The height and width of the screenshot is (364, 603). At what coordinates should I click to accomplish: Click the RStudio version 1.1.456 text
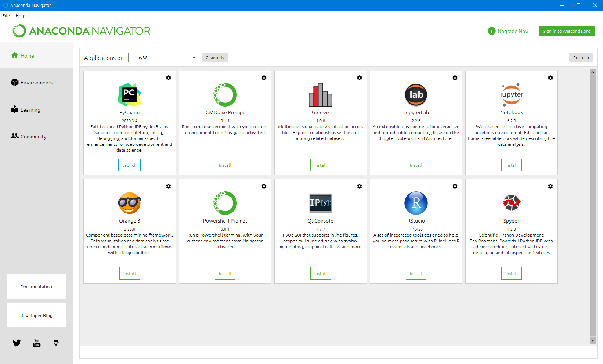pos(416,229)
